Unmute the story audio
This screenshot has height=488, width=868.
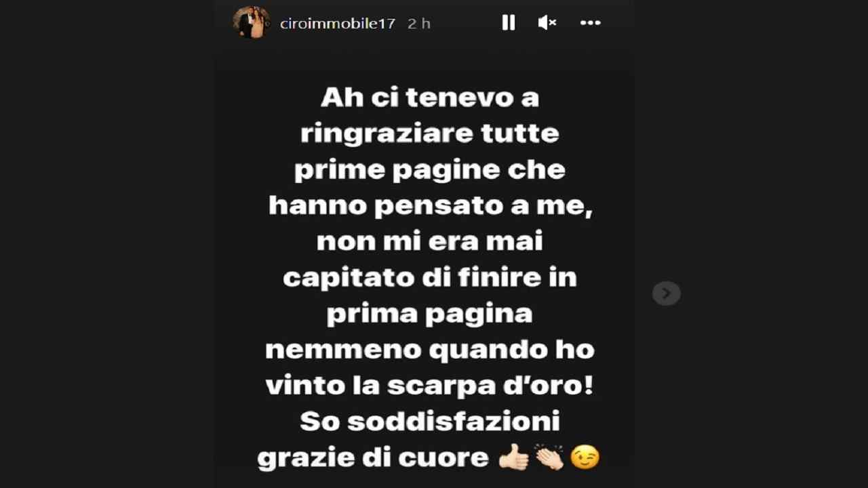[x=547, y=23]
